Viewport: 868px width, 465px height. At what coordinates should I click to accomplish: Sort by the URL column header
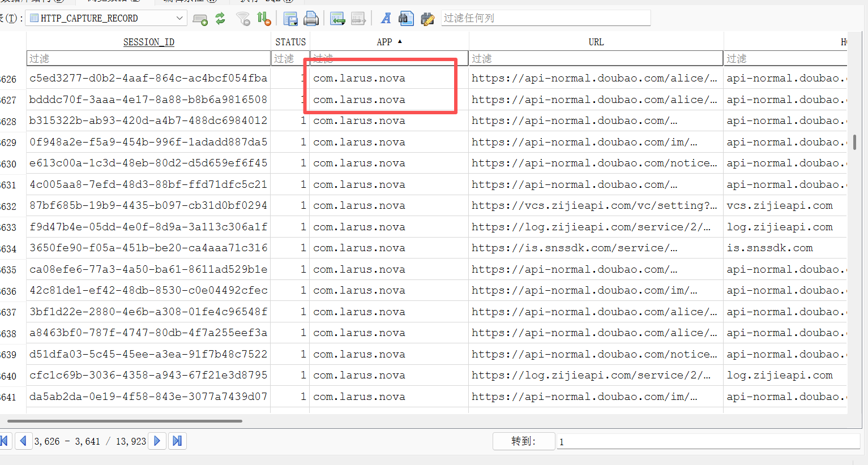[x=596, y=42]
